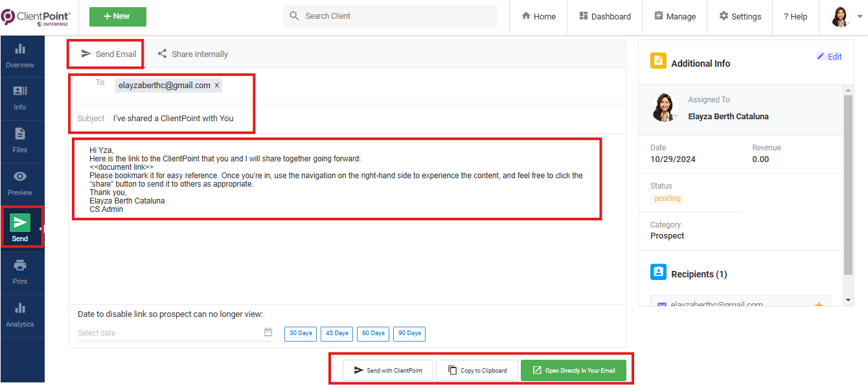Switch to the Share Internally tab

pos(193,54)
